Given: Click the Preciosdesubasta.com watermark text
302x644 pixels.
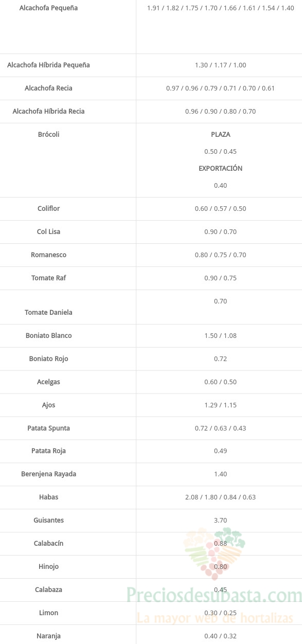Looking at the screenshot, I should click(x=214, y=596).
